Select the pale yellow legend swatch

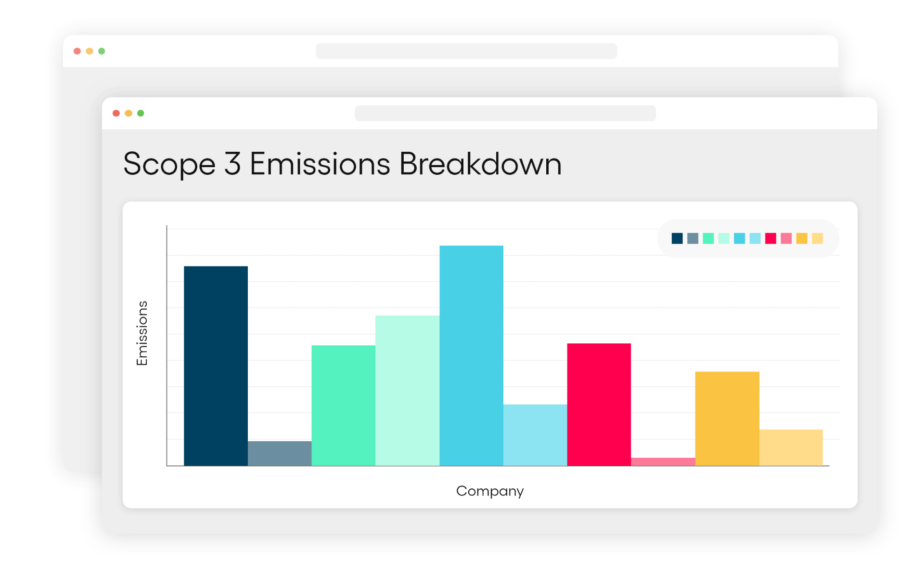[817, 238]
